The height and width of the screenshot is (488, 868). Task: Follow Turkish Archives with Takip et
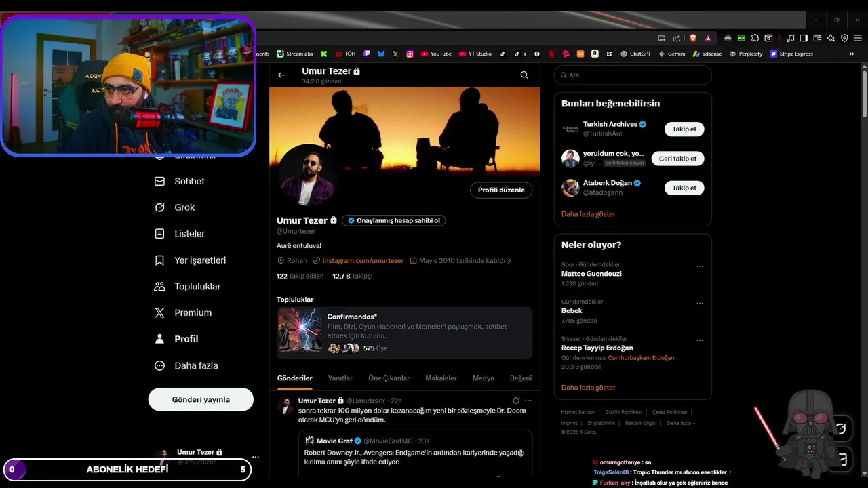(x=684, y=129)
